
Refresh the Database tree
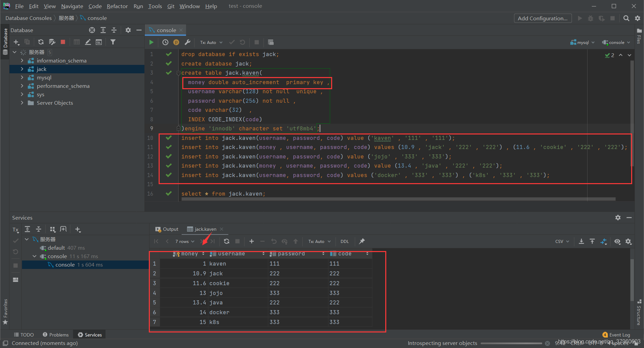(41, 42)
